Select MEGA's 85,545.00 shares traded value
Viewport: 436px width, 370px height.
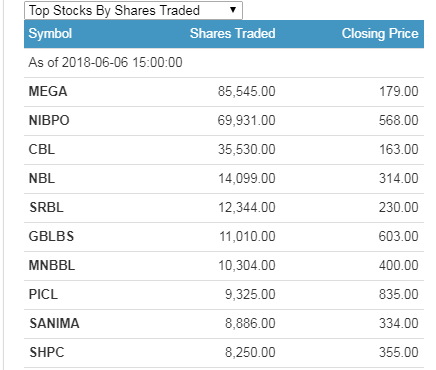pyautogui.click(x=247, y=91)
